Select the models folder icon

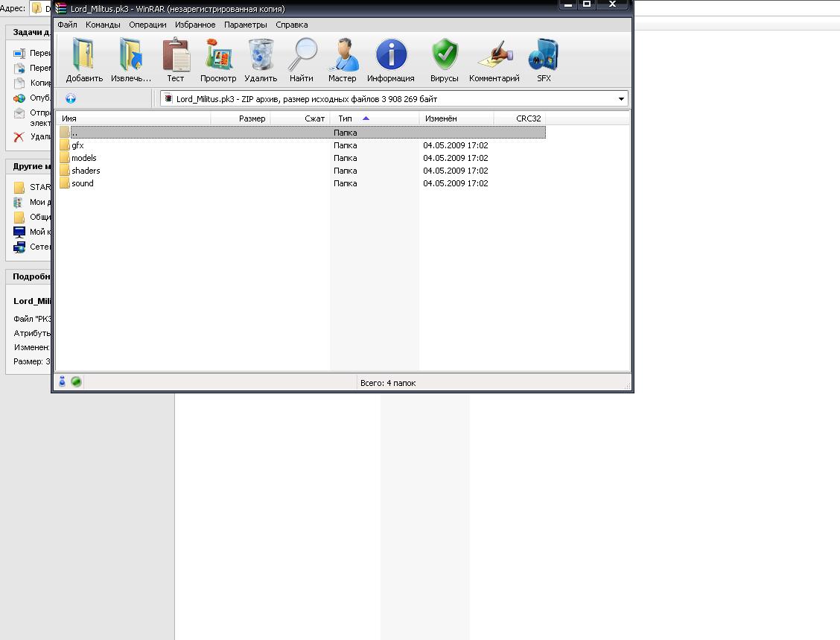click(65, 158)
